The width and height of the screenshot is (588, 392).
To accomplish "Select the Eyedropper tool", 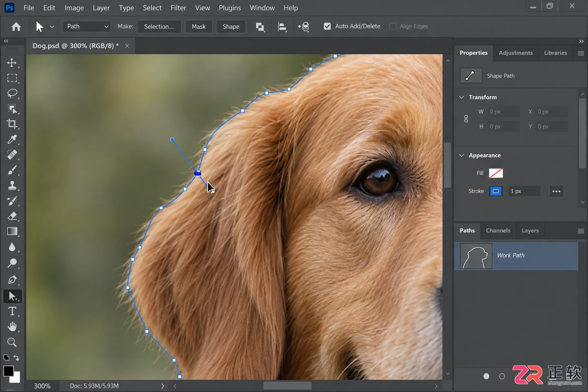I will tap(12, 139).
